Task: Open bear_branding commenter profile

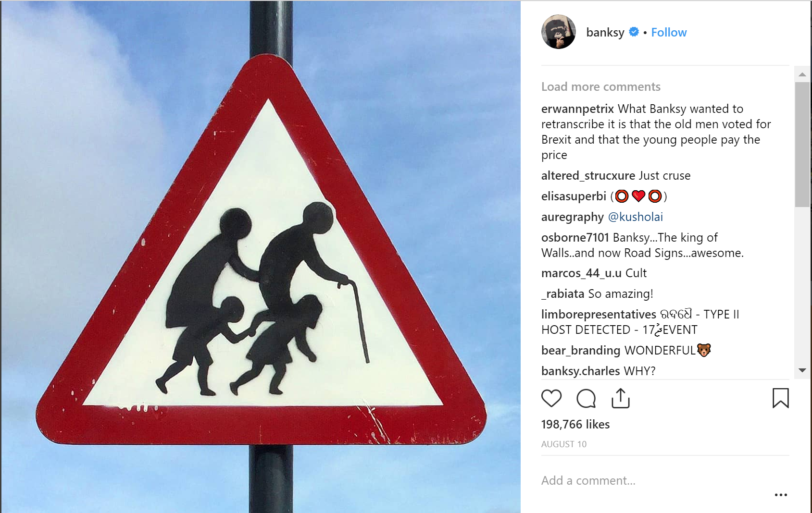Action: 581,350
